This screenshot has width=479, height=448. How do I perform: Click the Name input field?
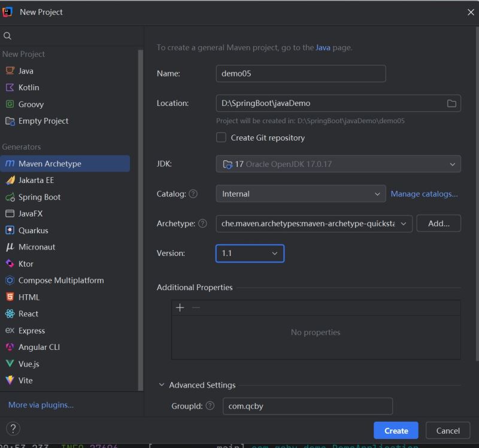(x=301, y=74)
